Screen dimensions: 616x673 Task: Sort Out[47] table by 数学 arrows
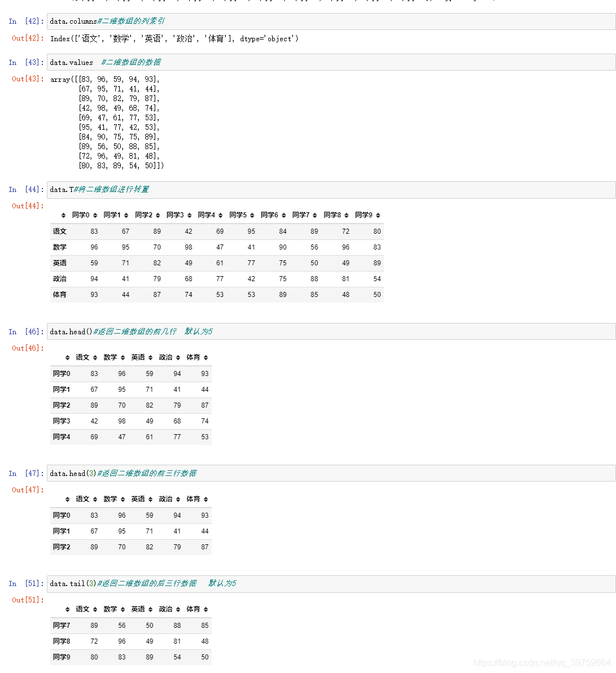(123, 499)
